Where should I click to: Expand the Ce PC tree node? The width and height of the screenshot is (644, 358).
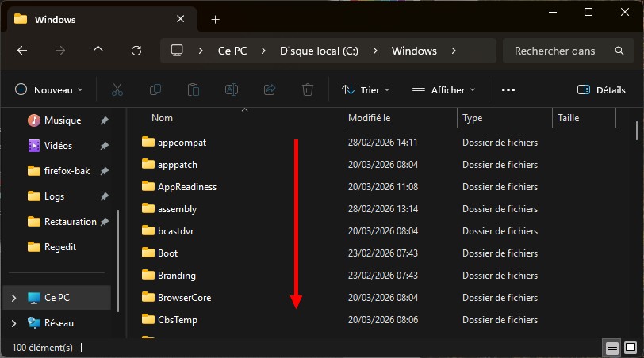pos(13,298)
